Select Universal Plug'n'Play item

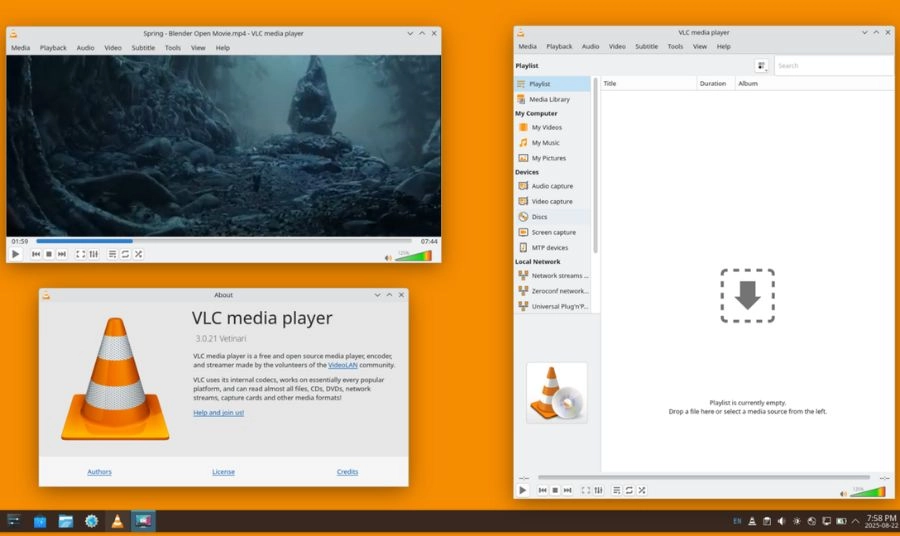(552, 306)
